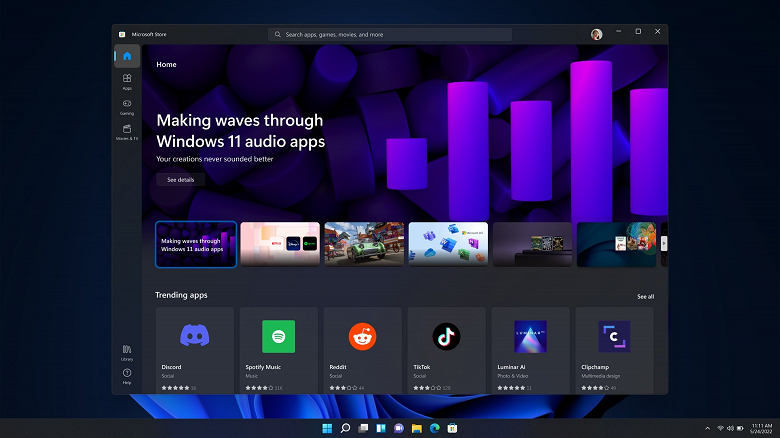Open the Library in the sidebar
The image size is (780, 438).
coord(127,352)
